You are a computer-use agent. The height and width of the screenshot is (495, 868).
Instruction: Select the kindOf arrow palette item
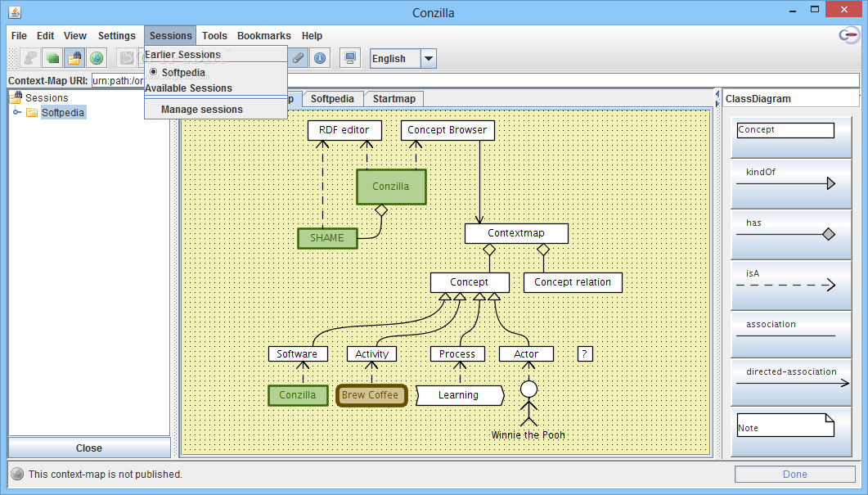(x=790, y=184)
